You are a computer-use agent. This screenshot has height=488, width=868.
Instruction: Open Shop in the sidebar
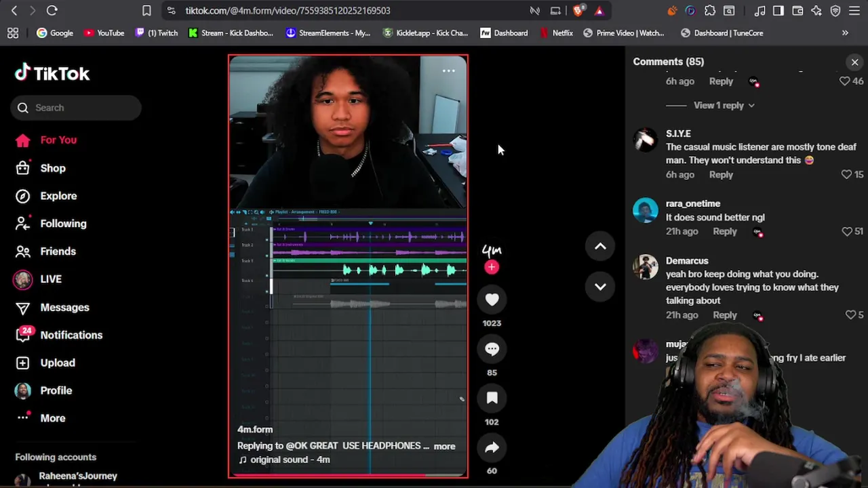pos(41,168)
